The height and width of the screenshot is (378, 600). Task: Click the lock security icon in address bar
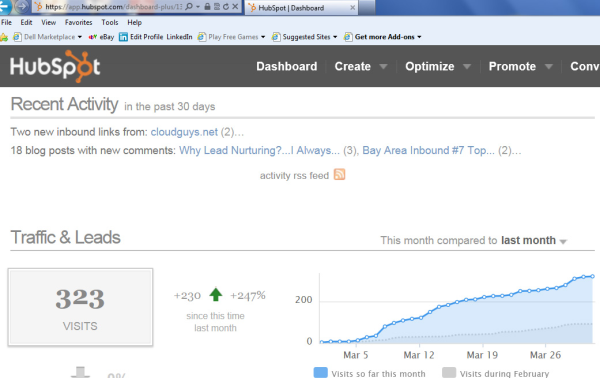(x=207, y=7)
